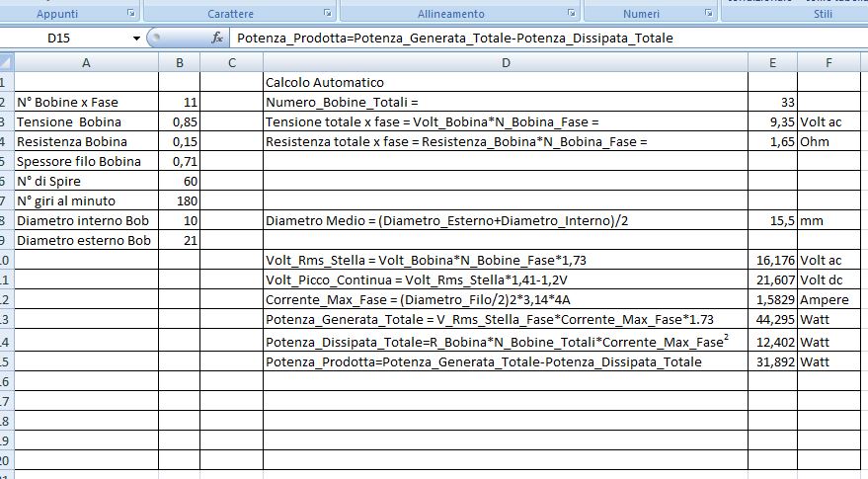868x479 pixels.
Task: Select the cell with value 1,65
Action: (x=773, y=142)
